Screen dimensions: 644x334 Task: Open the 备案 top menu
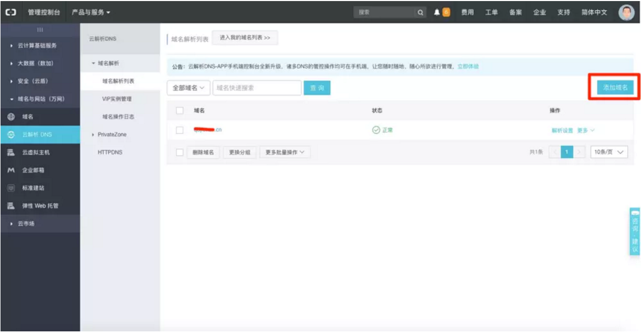click(x=516, y=13)
